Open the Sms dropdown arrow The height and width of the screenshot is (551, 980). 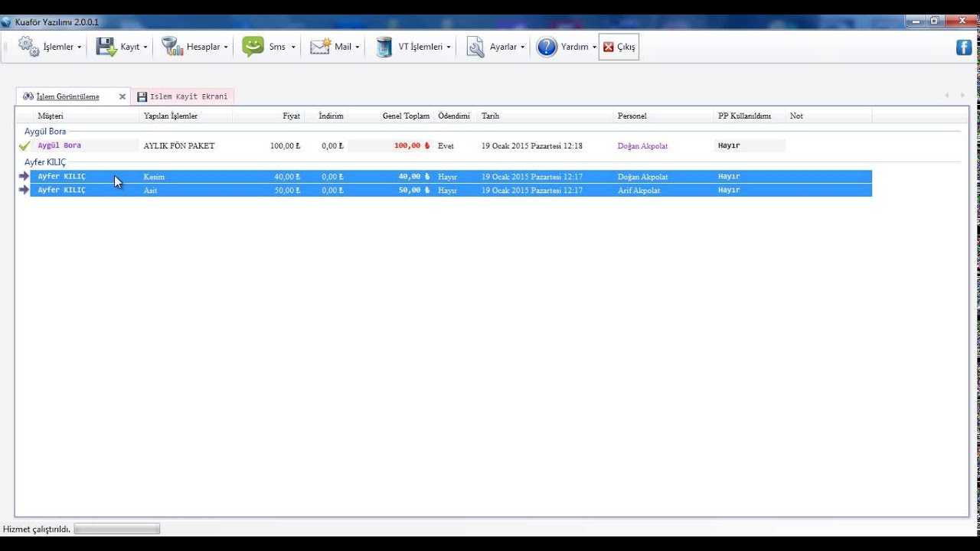293,47
